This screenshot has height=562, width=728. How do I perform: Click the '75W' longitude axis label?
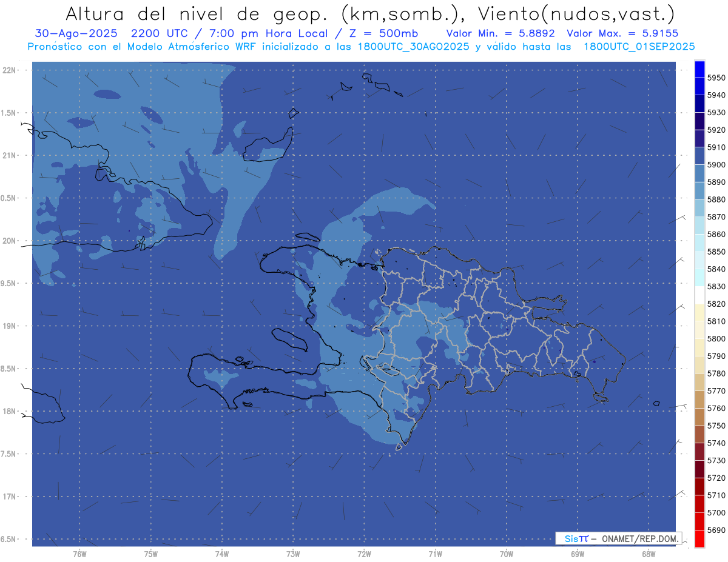point(151,554)
